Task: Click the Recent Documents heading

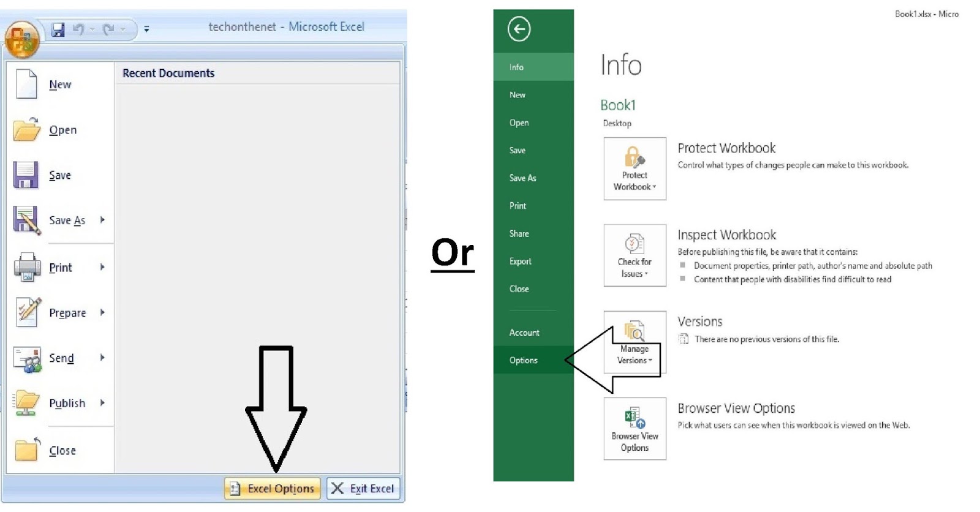Action: coord(168,73)
